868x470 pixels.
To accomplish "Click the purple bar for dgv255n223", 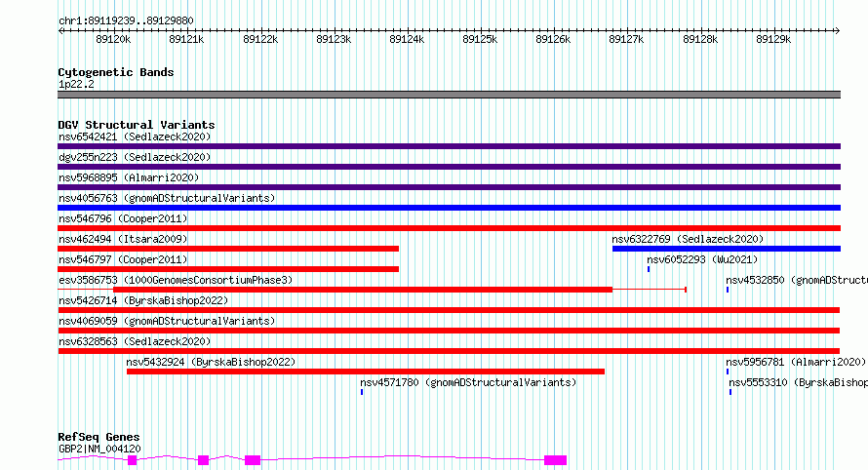I will point(449,167).
